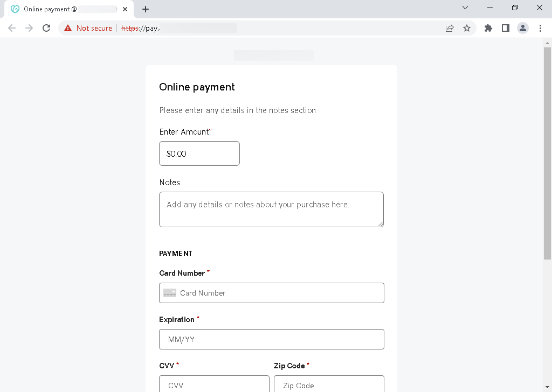Click the forward navigation arrow
The height and width of the screenshot is (392, 552).
[x=29, y=28]
